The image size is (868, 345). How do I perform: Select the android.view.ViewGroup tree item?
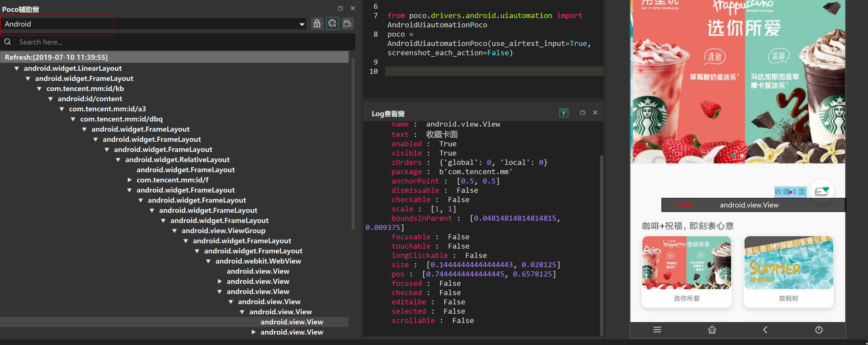pyautogui.click(x=223, y=231)
